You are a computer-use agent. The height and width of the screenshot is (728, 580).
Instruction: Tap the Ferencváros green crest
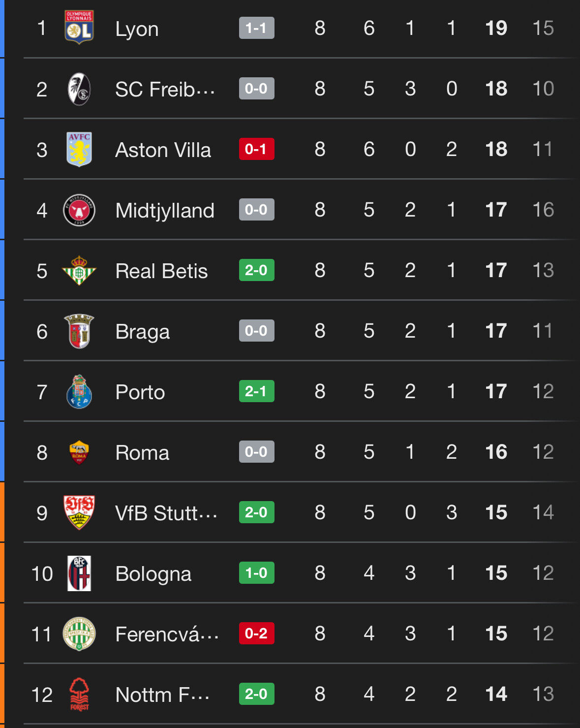[x=79, y=633]
